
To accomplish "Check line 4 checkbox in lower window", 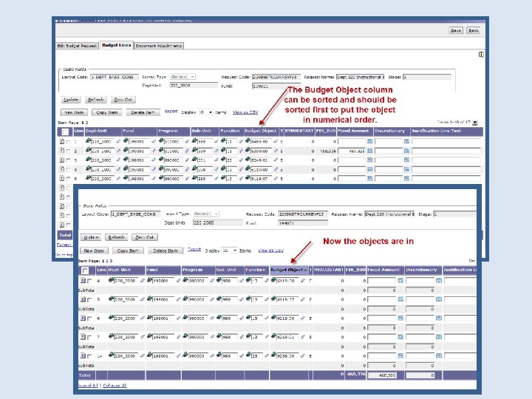I will point(89,281).
